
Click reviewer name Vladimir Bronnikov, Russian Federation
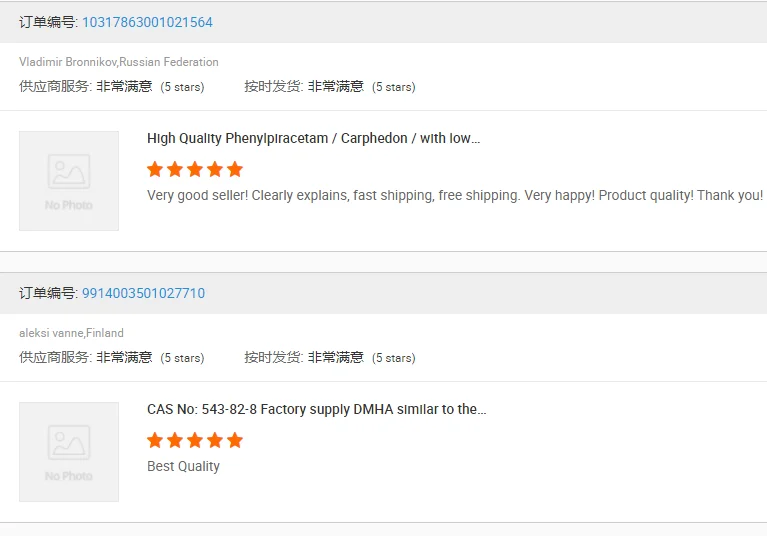pyautogui.click(x=118, y=62)
